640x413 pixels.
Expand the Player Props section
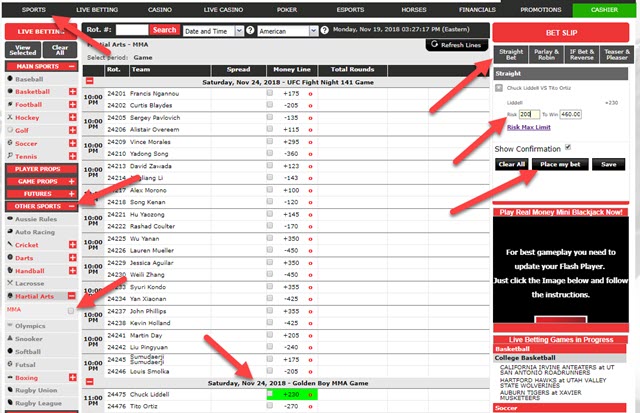(40, 168)
